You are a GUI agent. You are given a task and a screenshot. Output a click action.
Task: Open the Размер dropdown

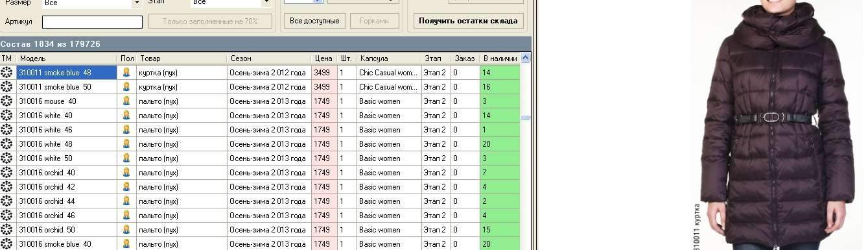click(x=137, y=3)
